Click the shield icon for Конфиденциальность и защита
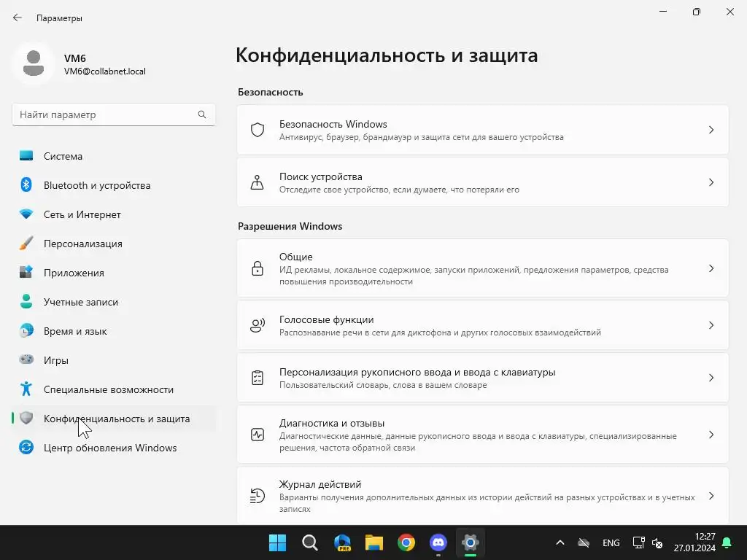 pyautogui.click(x=26, y=418)
